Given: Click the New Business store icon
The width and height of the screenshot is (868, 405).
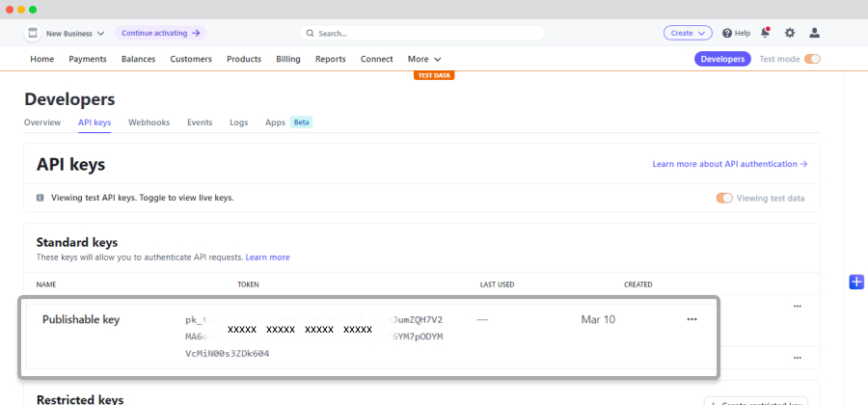Looking at the screenshot, I should click(x=33, y=33).
